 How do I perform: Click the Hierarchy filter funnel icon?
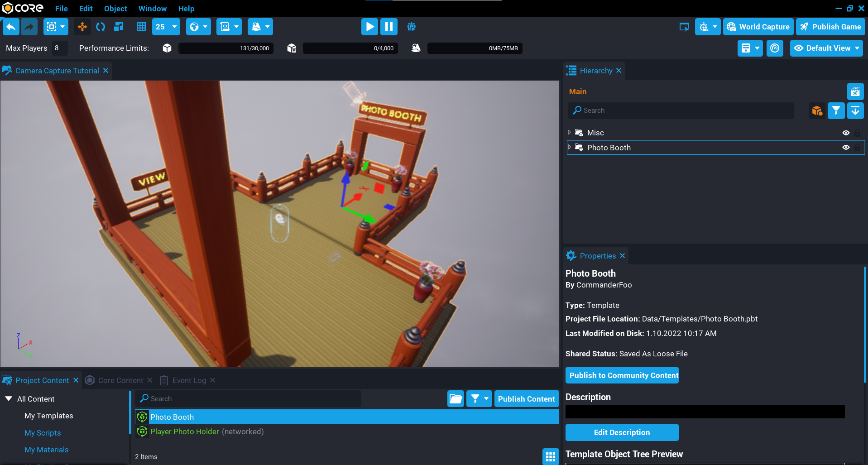[836, 110]
